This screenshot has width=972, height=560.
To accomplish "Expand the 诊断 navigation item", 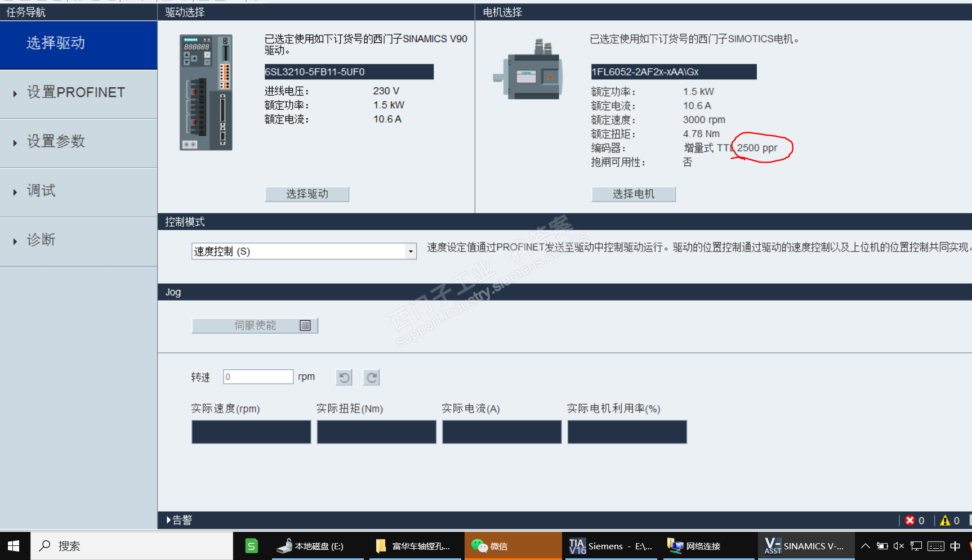I will pyautogui.click(x=78, y=240).
